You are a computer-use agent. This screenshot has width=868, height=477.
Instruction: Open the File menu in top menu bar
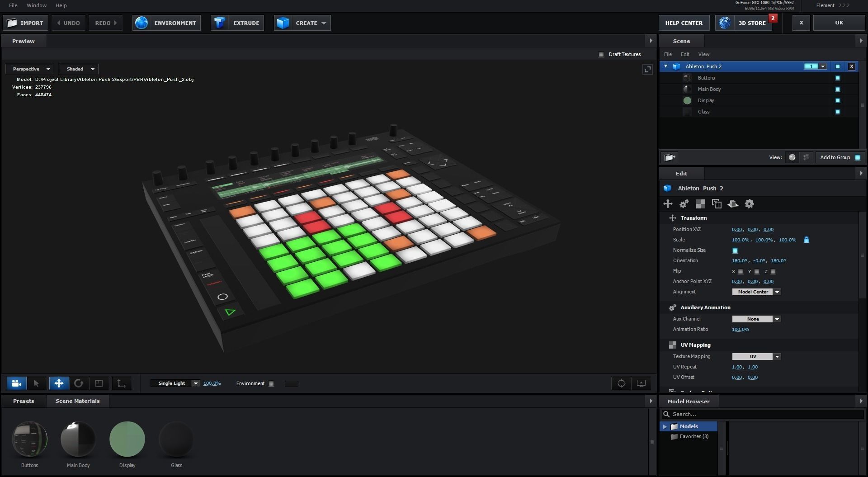13,5
